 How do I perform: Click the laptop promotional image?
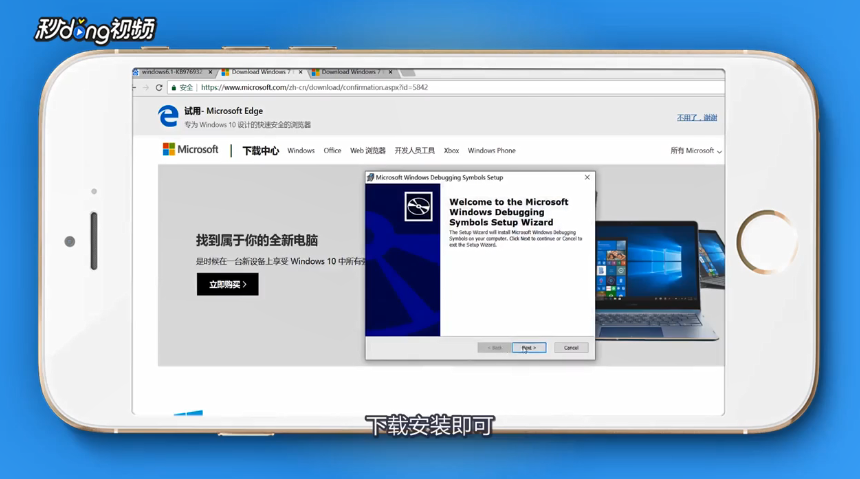point(660,280)
